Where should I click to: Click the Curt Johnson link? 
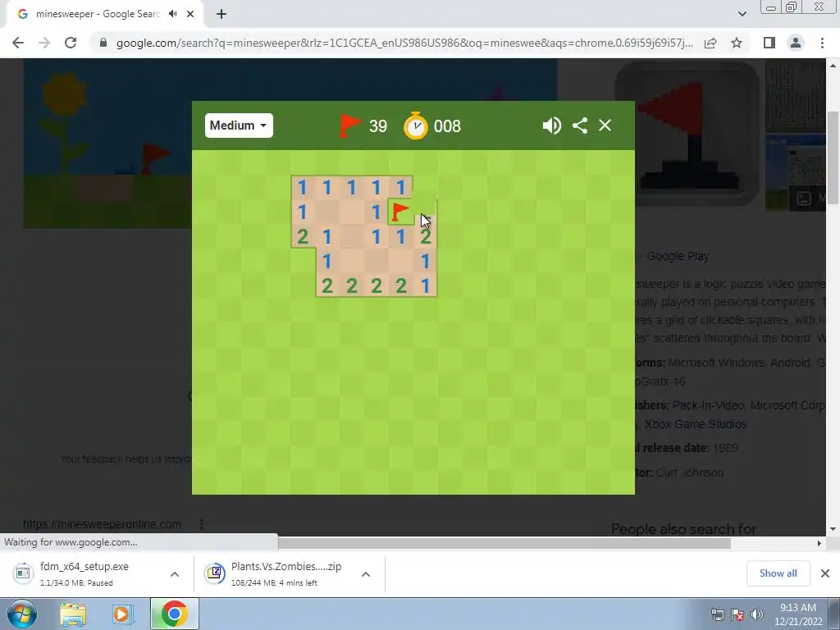(689, 472)
